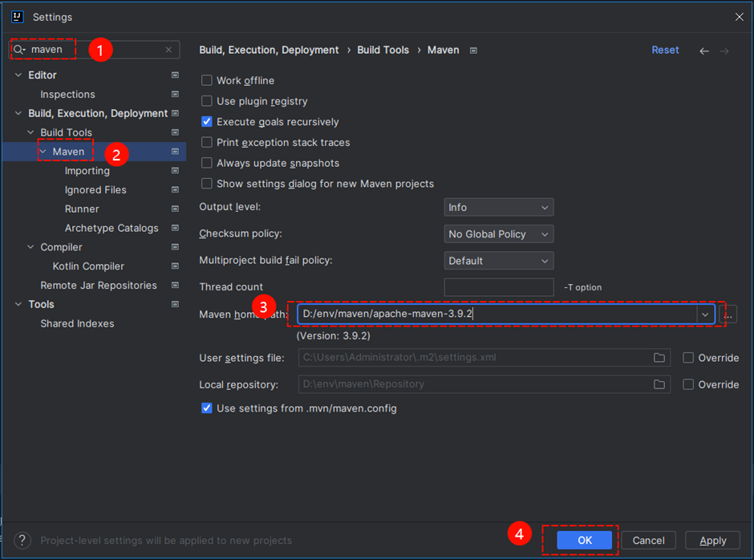Open the Output level dropdown
This screenshot has height=560, width=754.
click(499, 207)
